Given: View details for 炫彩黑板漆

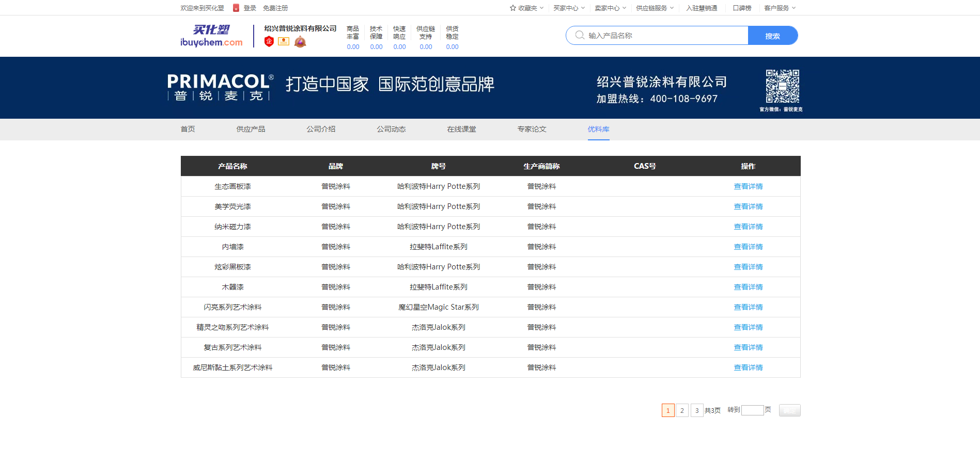Looking at the screenshot, I should (x=748, y=267).
